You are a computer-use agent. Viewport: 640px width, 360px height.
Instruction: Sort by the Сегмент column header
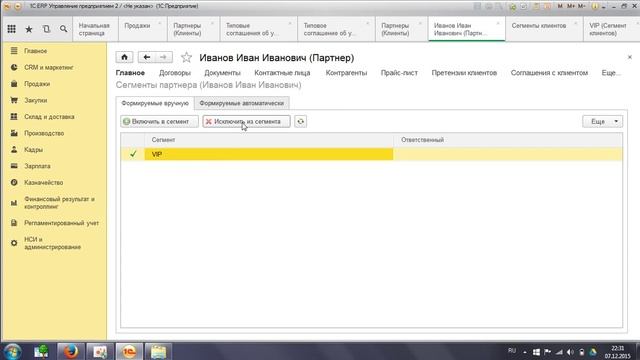click(x=269, y=140)
